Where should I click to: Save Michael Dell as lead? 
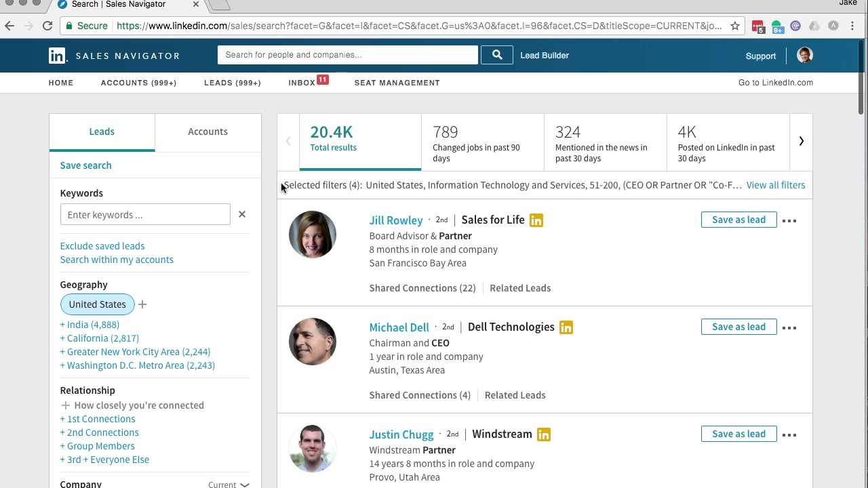coord(738,327)
